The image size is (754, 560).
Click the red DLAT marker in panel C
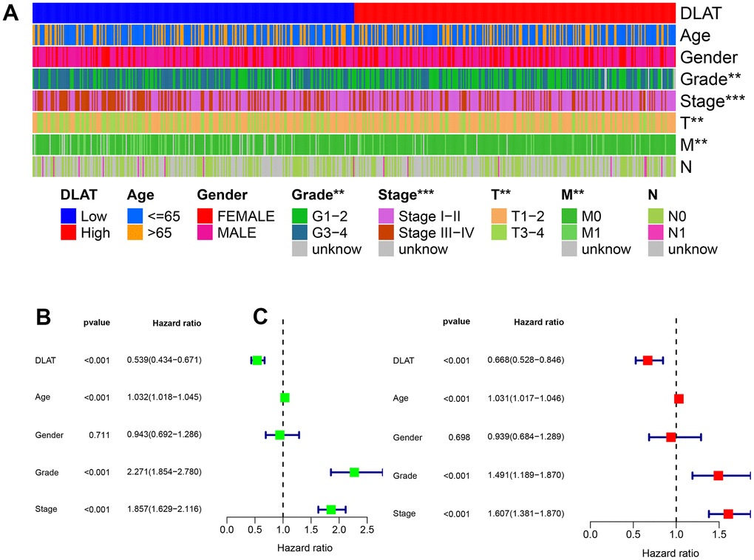coord(648,361)
